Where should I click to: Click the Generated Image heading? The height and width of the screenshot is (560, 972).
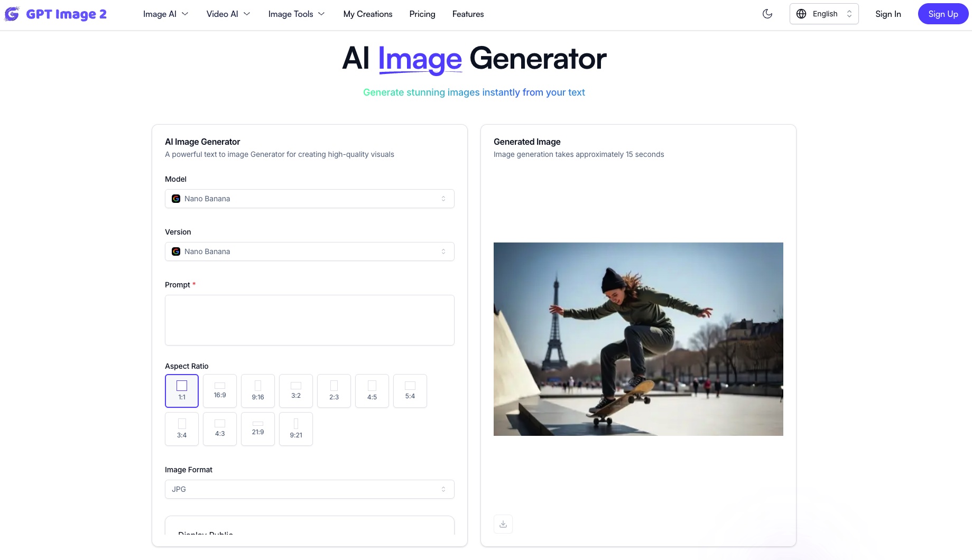coord(527,142)
